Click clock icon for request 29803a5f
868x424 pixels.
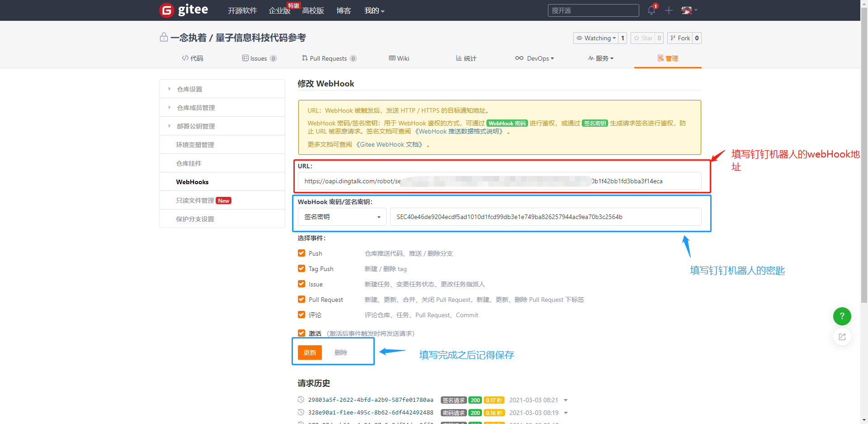pos(301,400)
